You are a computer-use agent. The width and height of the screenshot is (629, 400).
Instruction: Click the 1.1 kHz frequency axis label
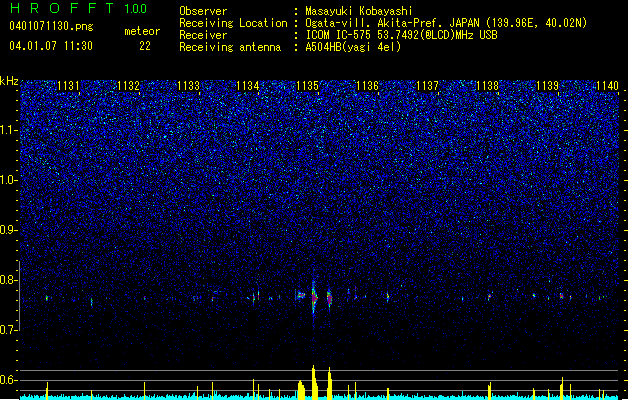(8, 130)
